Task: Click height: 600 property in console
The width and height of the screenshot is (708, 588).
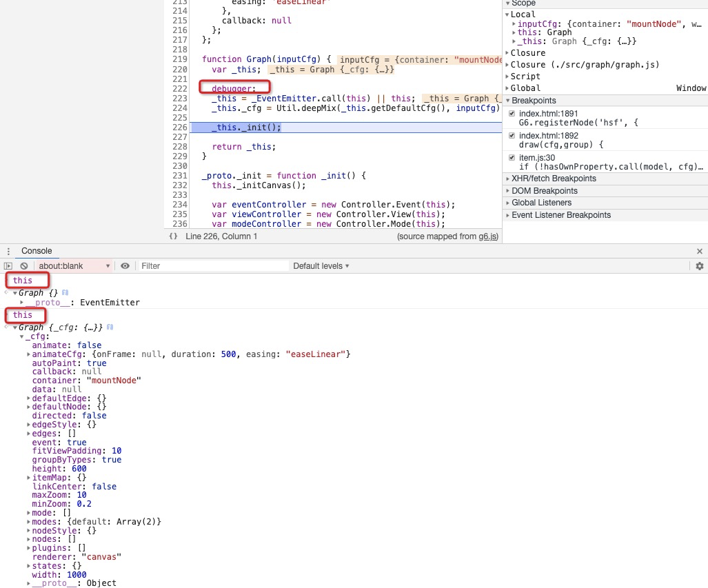Action: click(59, 469)
